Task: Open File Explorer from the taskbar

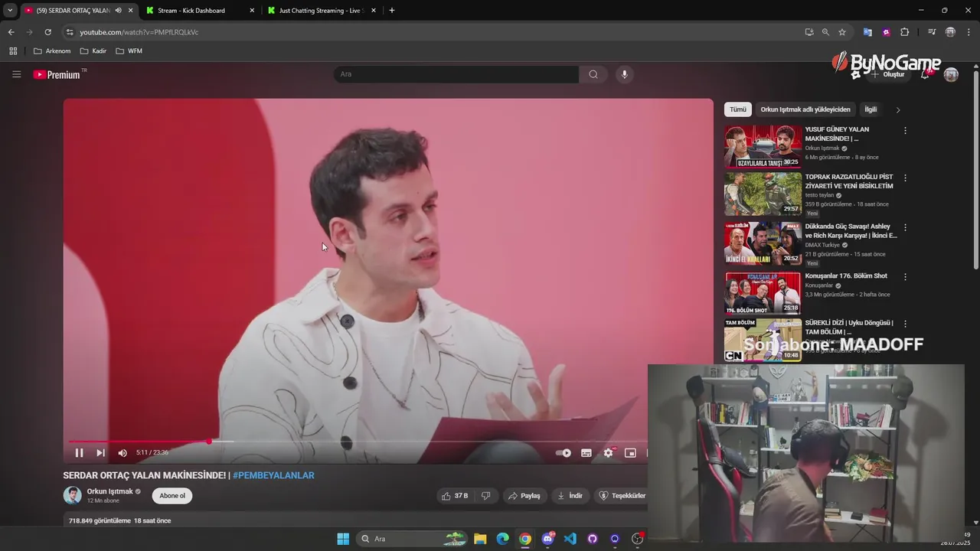Action: pyautogui.click(x=480, y=539)
